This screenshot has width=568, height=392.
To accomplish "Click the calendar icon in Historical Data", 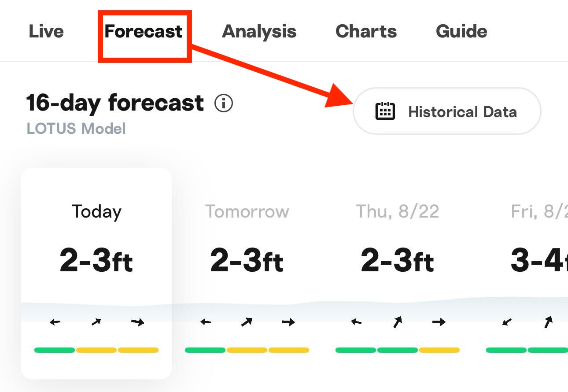I will [x=385, y=111].
